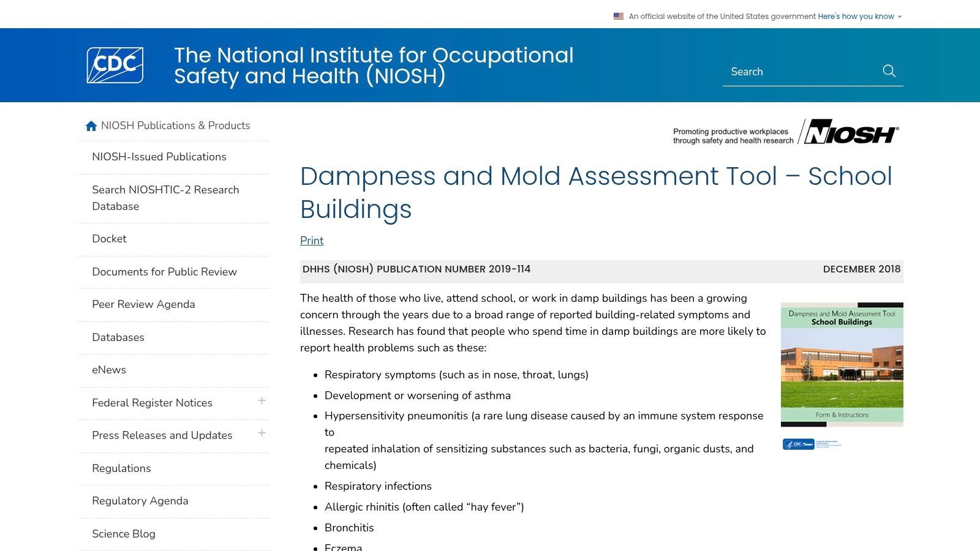View the eNews section

click(108, 370)
